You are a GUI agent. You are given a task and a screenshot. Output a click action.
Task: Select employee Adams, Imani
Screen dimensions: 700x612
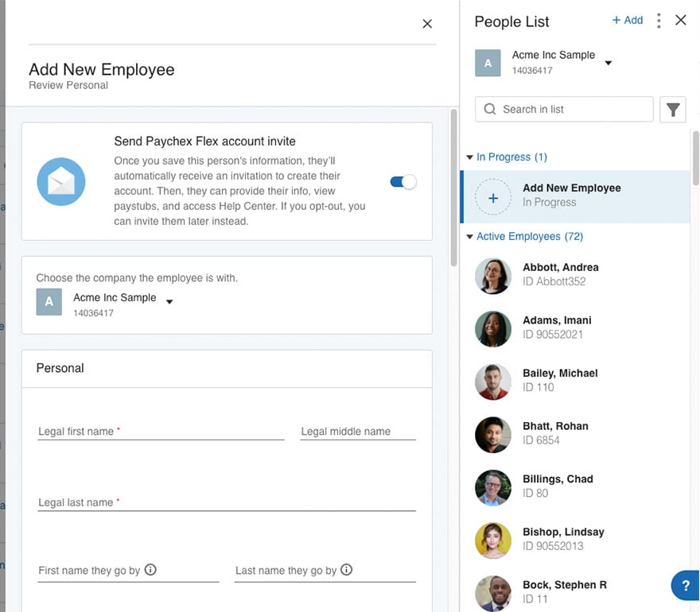click(577, 329)
